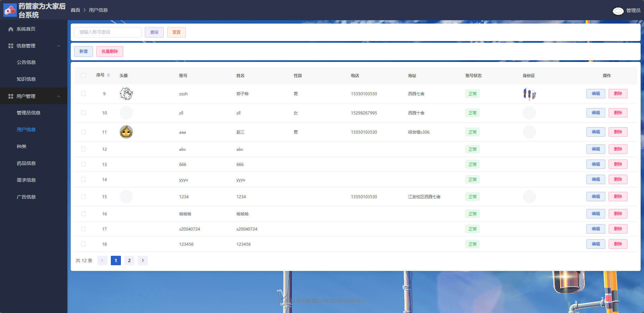Click the app logo icon in header
Image resolution: width=644 pixels, height=313 pixels.
pyautogui.click(x=10, y=10)
